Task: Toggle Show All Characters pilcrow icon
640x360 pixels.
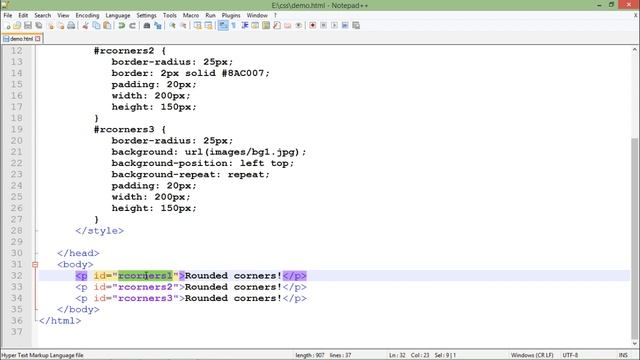Action: (234, 26)
